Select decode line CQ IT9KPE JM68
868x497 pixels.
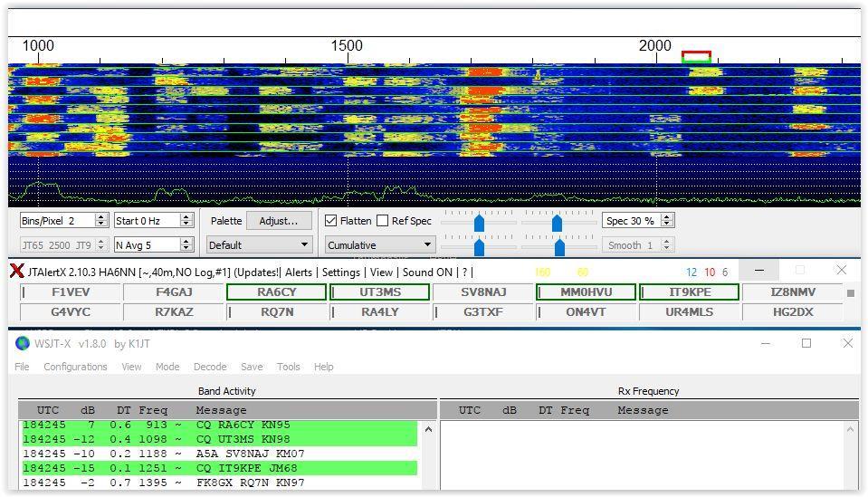coord(219,468)
